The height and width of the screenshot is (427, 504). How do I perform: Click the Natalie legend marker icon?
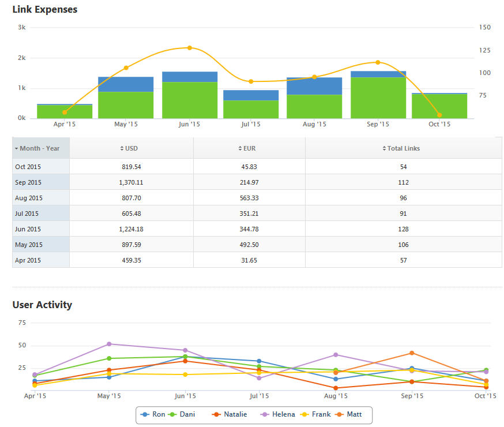[x=217, y=414]
